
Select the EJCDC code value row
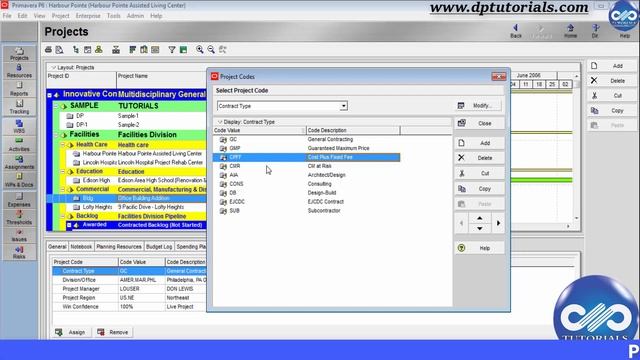[306, 202]
